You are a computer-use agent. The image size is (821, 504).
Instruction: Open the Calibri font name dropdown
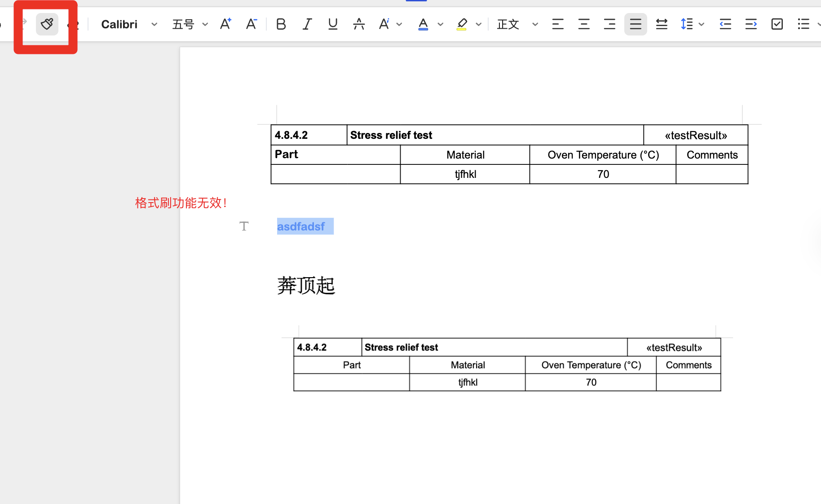[119, 24]
